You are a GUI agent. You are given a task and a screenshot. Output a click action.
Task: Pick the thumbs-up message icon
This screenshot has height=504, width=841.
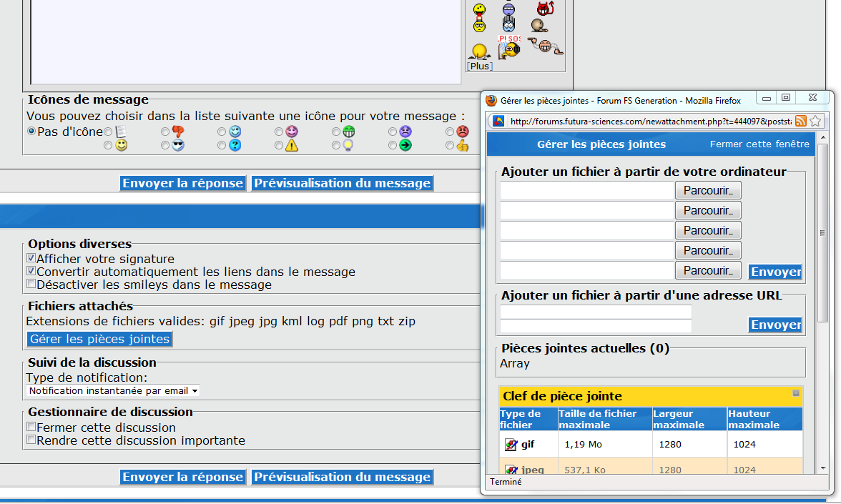pyautogui.click(x=462, y=145)
